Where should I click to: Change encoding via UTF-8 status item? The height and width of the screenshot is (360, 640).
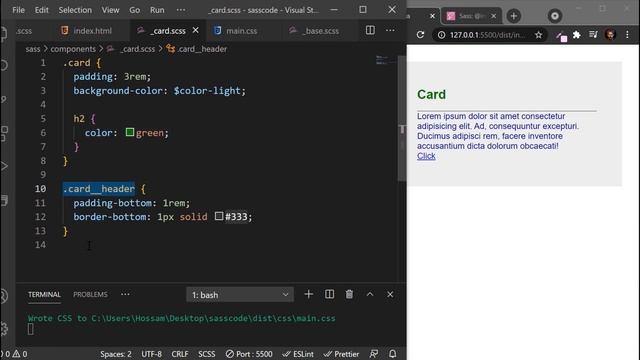tap(151, 354)
